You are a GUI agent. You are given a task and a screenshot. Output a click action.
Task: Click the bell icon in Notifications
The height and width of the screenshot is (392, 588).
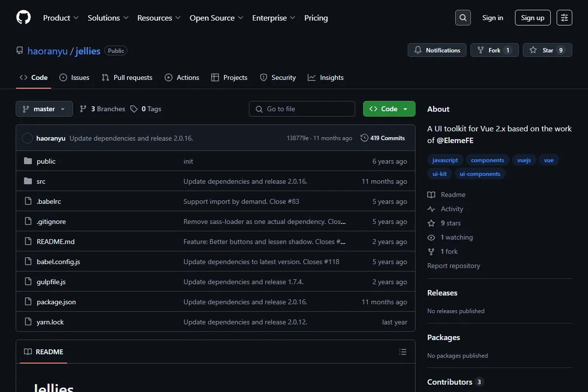(418, 50)
